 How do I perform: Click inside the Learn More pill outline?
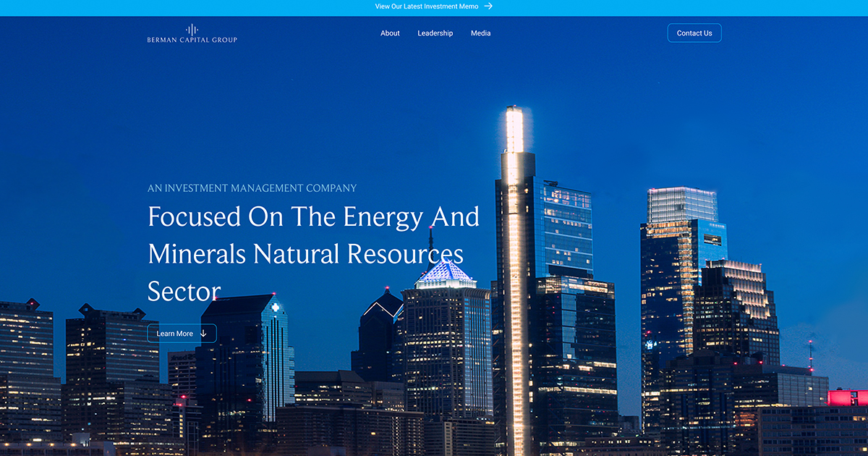point(181,333)
